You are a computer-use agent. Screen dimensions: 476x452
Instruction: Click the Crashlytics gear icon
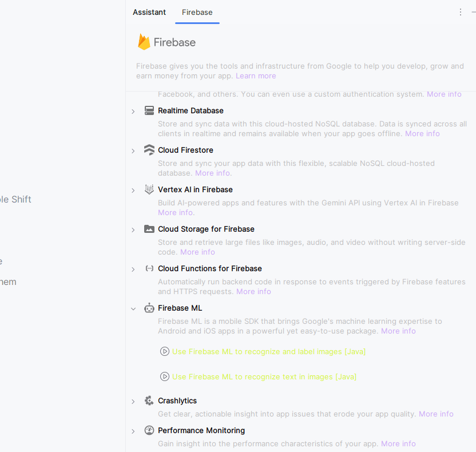click(149, 401)
